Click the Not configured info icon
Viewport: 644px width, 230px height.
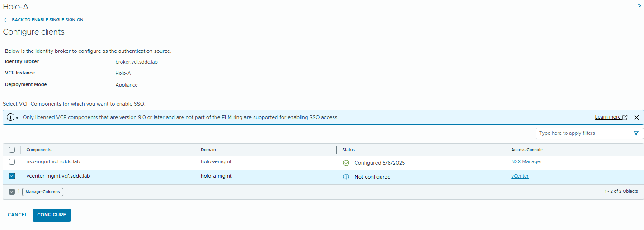tap(346, 177)
